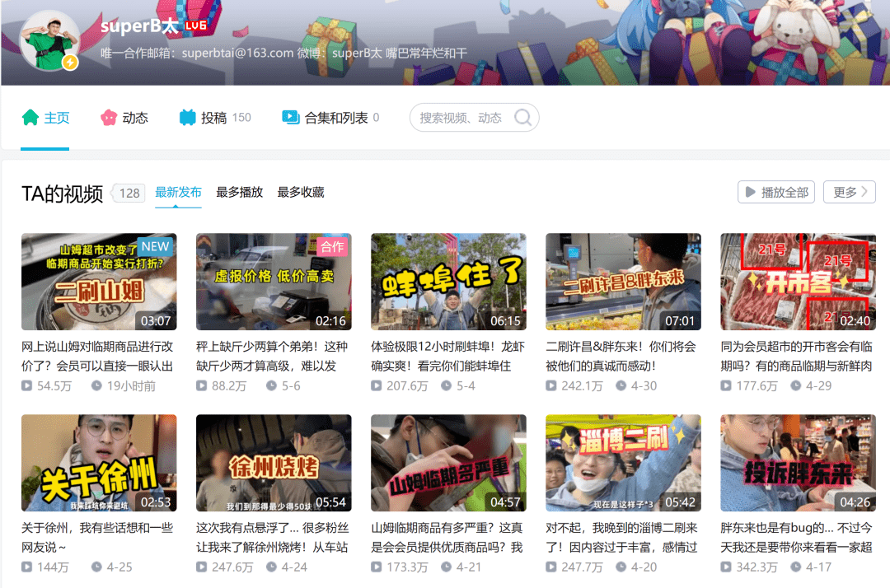The image size is (890, 588).
Task: Open the 投诉胖东来 video thumbnail
Action: click(x=798, y=462)
